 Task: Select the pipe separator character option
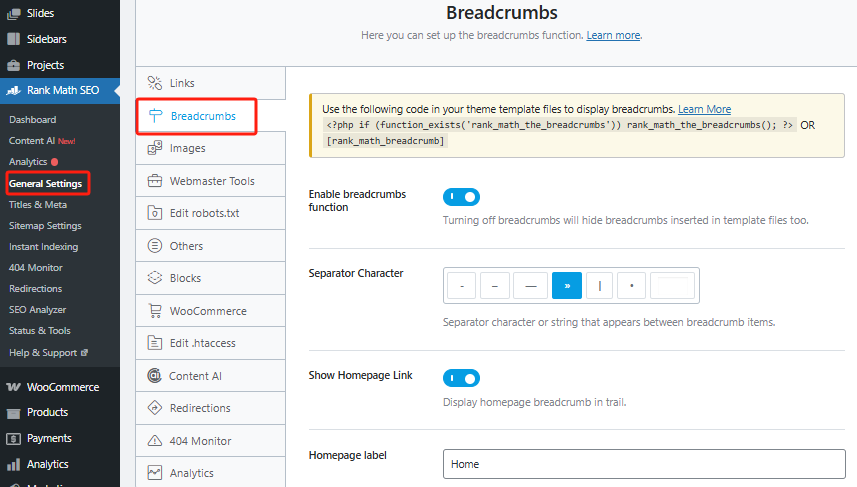tap(599, 286)
